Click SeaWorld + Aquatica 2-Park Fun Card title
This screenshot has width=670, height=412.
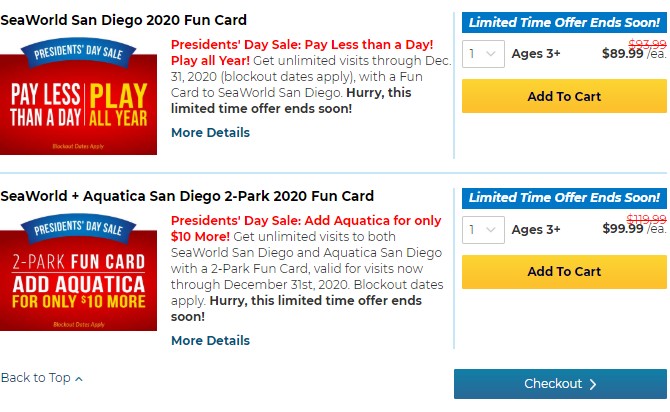(x=187, y=196)
